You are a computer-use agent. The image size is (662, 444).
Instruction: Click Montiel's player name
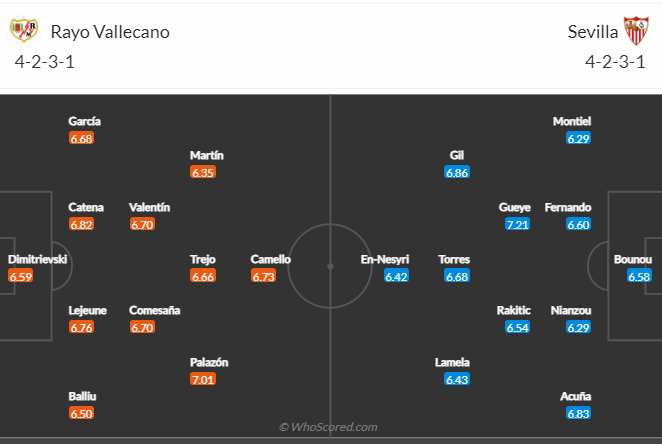tap(572, 122)
